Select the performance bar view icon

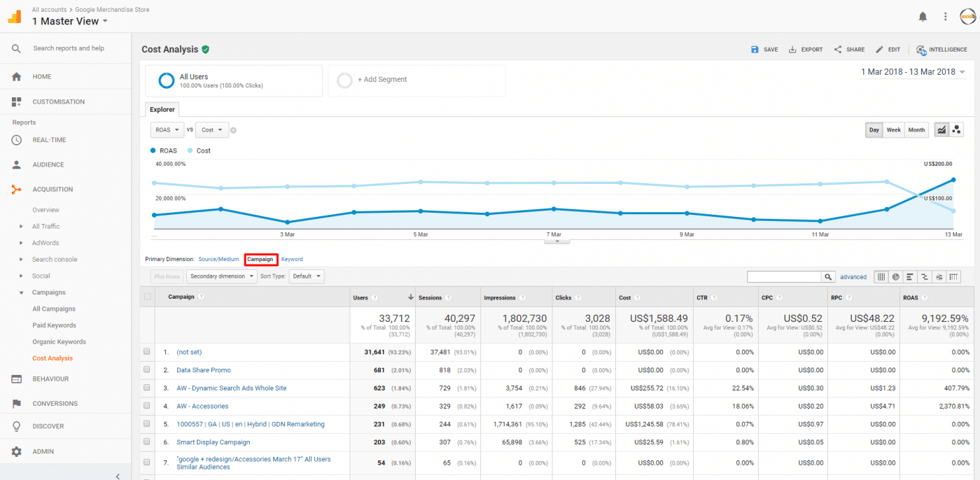(x=910, y=277)
